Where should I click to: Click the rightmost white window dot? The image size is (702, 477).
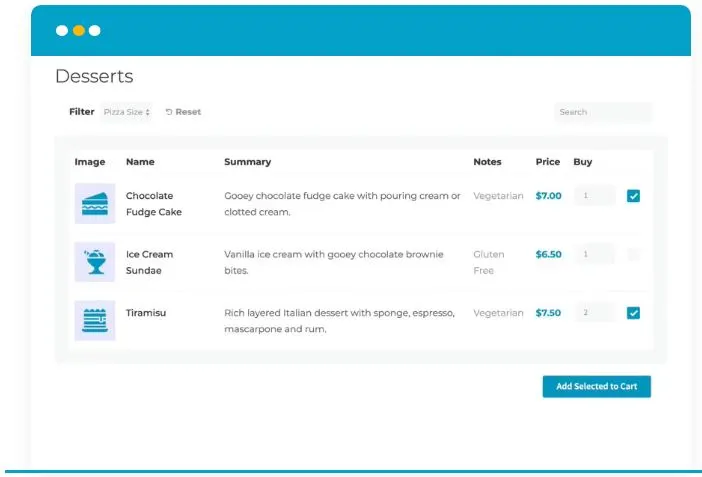tap(95, 31)
